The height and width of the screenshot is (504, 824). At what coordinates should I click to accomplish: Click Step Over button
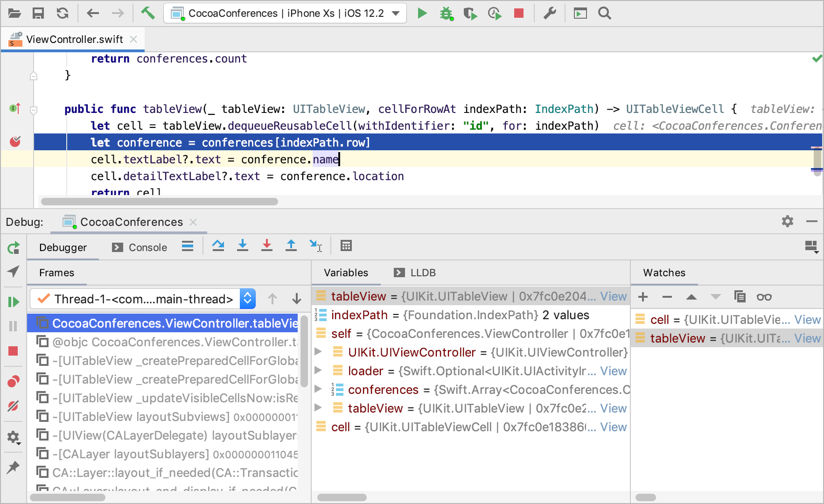tap(218, 245)
